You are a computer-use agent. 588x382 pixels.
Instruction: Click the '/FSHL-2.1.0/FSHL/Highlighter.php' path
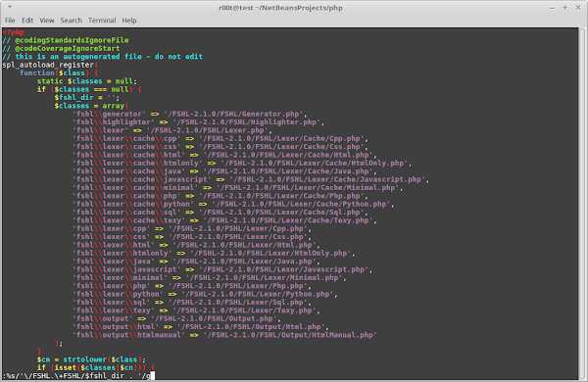pyautogui.click(x=246, y=122)
